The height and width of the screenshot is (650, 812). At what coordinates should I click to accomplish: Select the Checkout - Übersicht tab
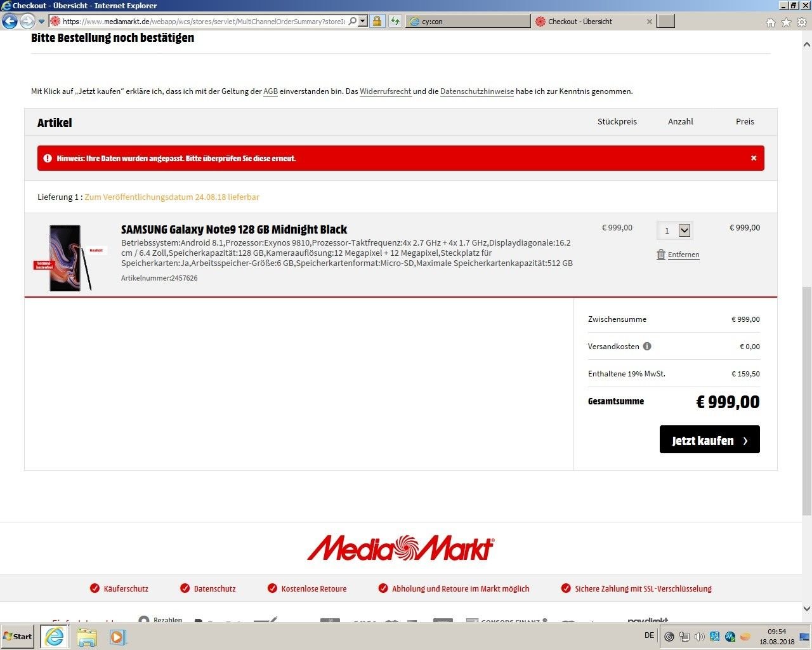point(593,22)
